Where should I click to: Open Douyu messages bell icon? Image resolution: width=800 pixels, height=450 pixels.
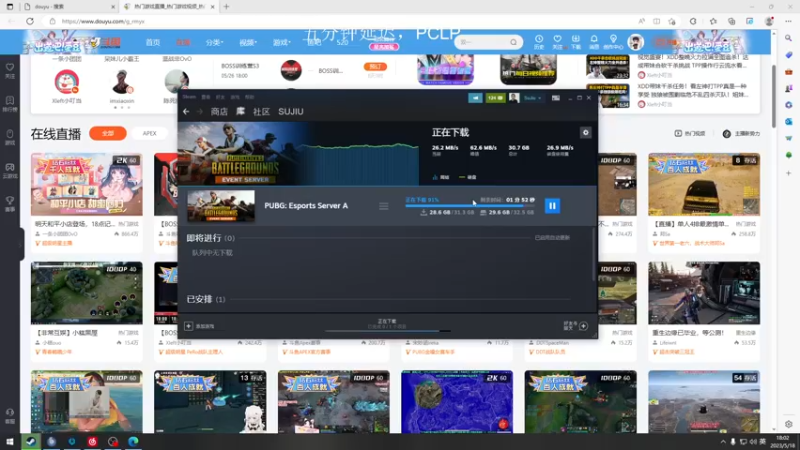[594, 42]
